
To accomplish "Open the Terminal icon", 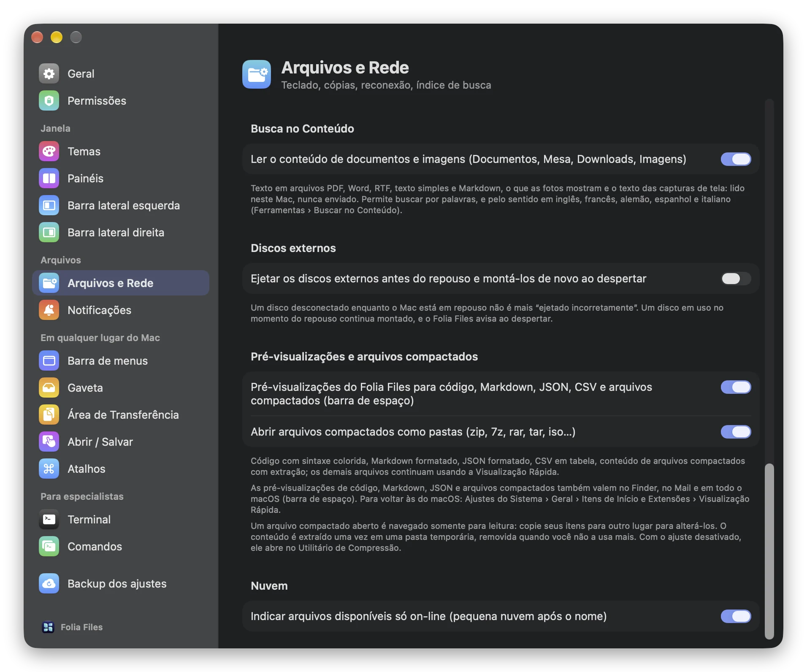I will (49, 520).
